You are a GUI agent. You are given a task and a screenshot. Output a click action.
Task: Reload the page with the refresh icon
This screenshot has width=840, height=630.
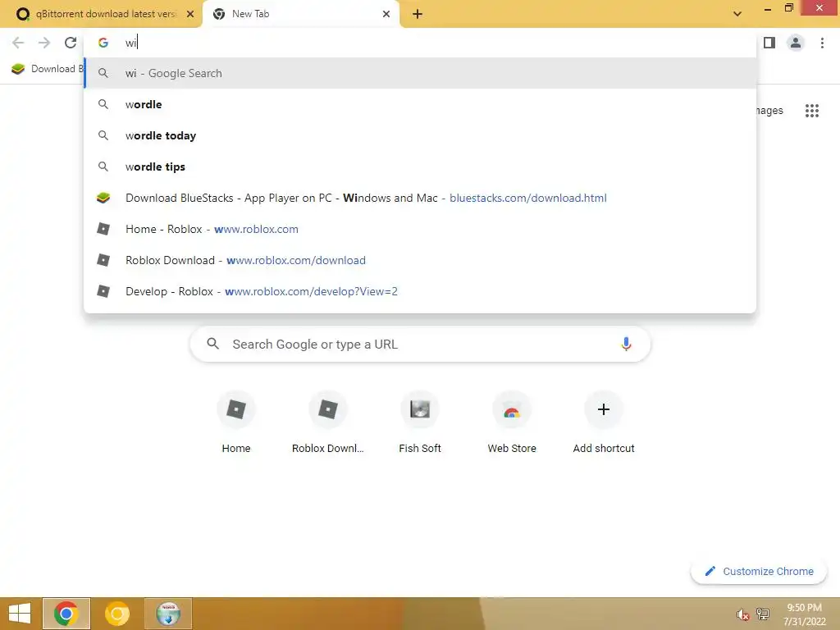(x=71, y=43)
